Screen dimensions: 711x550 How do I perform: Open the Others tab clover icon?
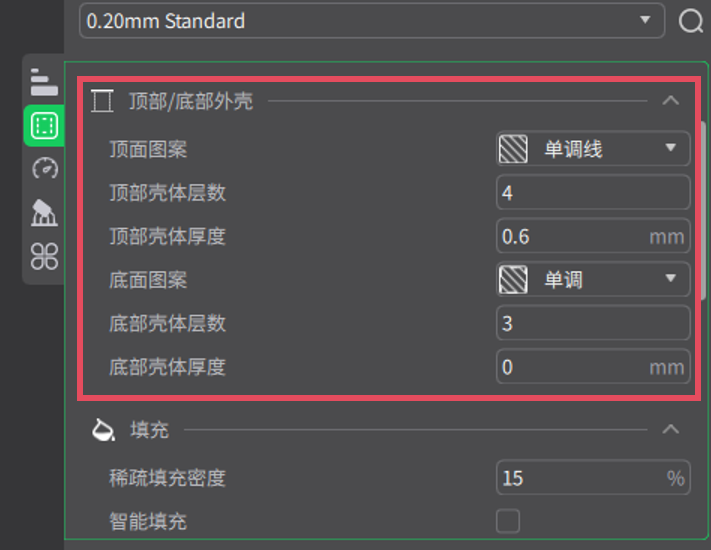click(x=44, y=257)
